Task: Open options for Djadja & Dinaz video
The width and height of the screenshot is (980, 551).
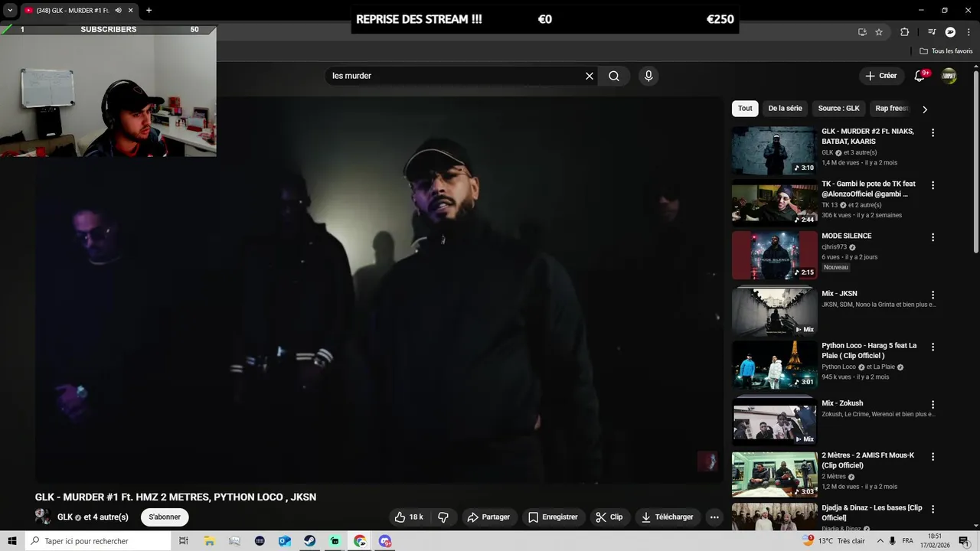Action: point(933,509)
